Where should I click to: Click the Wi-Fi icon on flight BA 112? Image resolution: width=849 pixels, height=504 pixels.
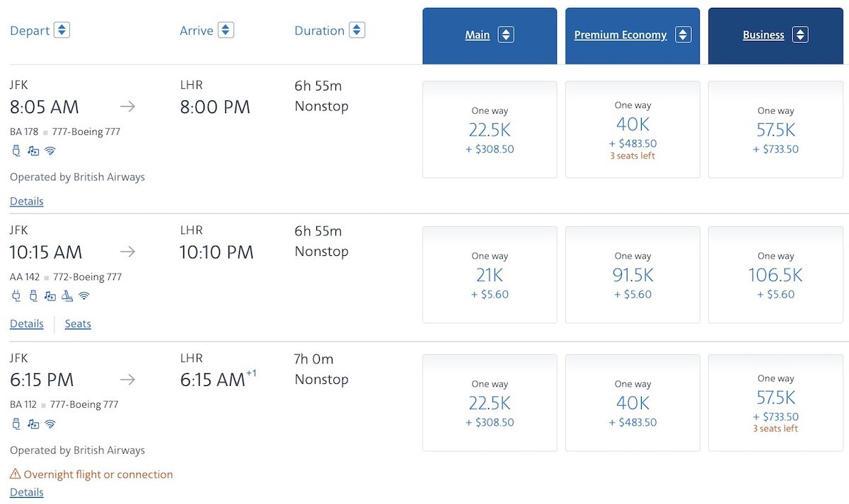click(x=50, y=424)
